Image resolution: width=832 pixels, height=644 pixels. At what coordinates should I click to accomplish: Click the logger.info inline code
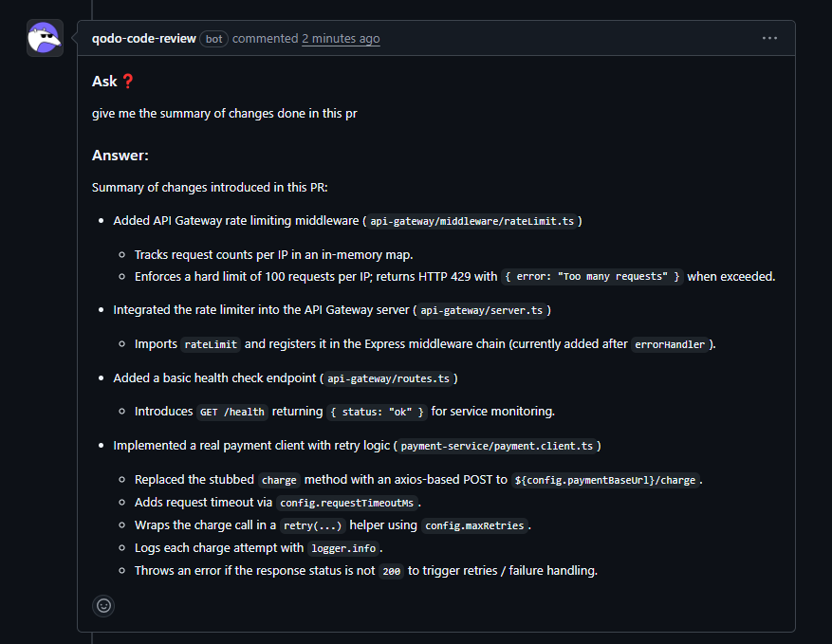[343, 548]
